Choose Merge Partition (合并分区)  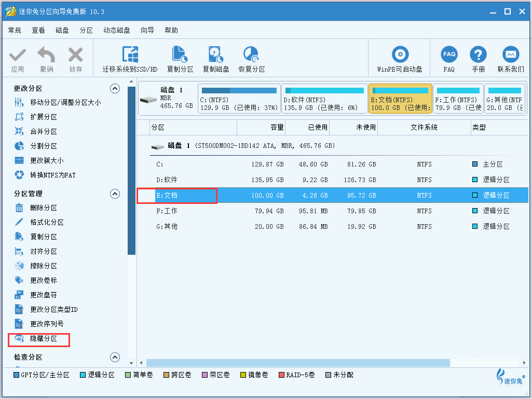tap(36, 131)
